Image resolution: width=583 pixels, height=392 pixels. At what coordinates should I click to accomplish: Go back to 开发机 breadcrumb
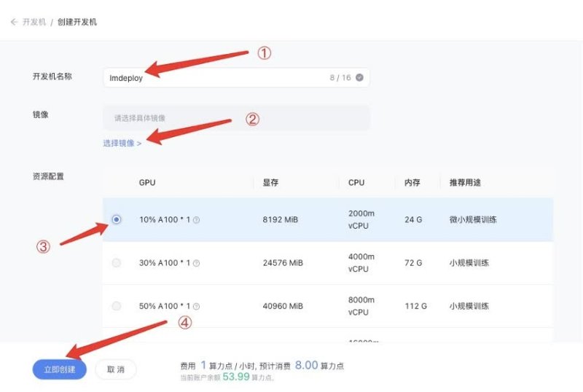[34, 22]
